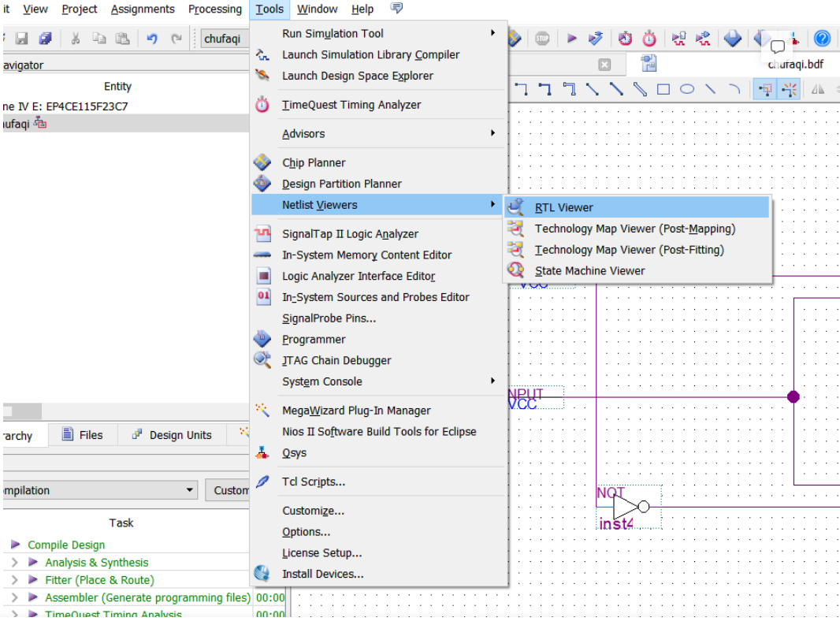
Task: Open MegaWizard Plug-In Manager
Action: tap(379, 410)
